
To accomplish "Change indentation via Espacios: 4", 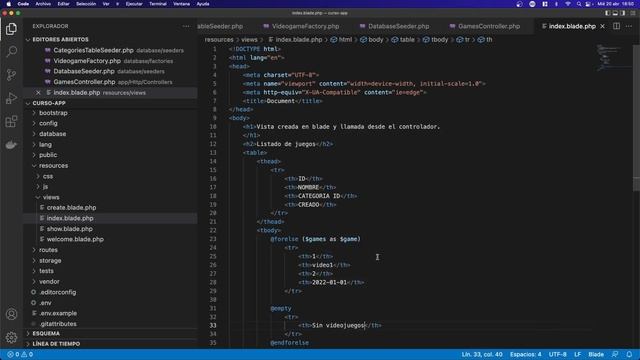I will pos(525,354).
